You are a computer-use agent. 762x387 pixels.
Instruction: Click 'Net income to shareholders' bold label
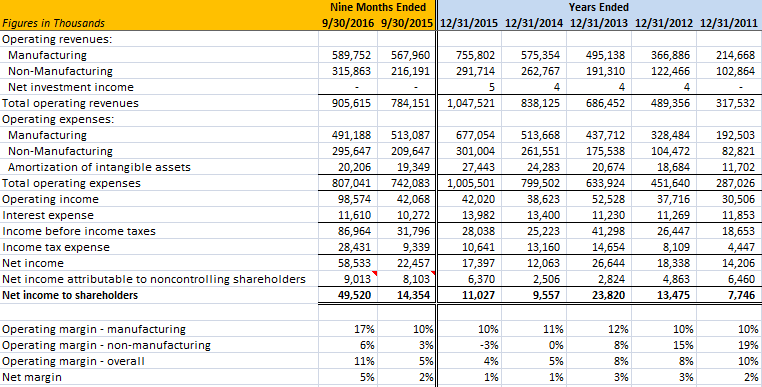(x=70, y=295)
